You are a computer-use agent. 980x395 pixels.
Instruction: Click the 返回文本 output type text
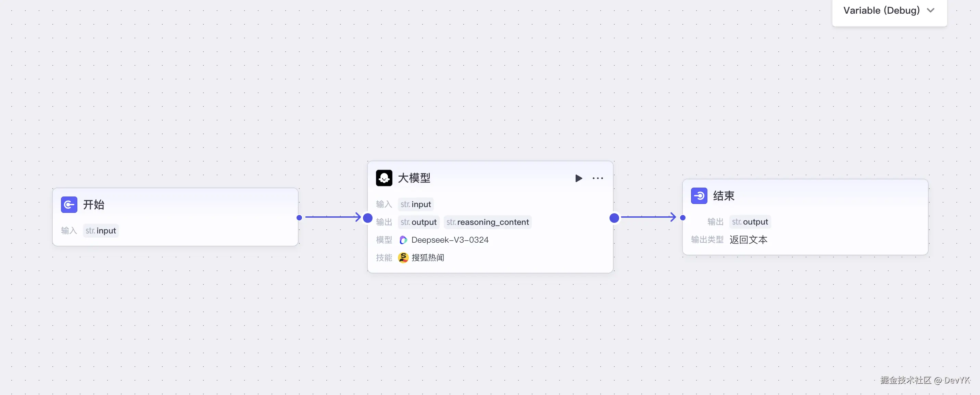click(x=748, y=240)
